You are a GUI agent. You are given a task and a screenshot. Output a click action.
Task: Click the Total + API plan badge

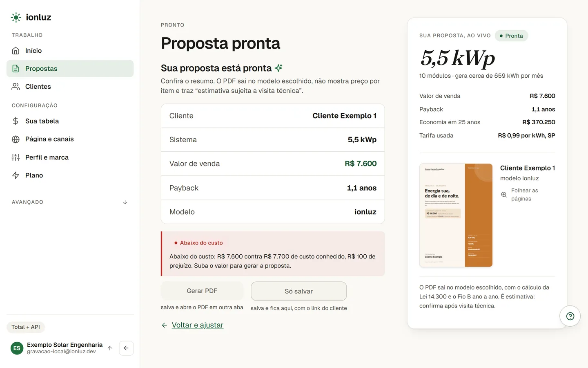tap(26, 327)
